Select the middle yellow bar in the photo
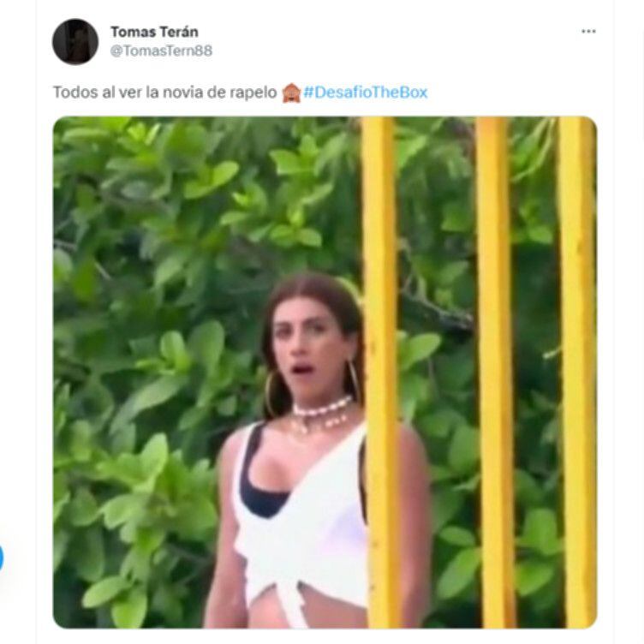 (495, 368)
